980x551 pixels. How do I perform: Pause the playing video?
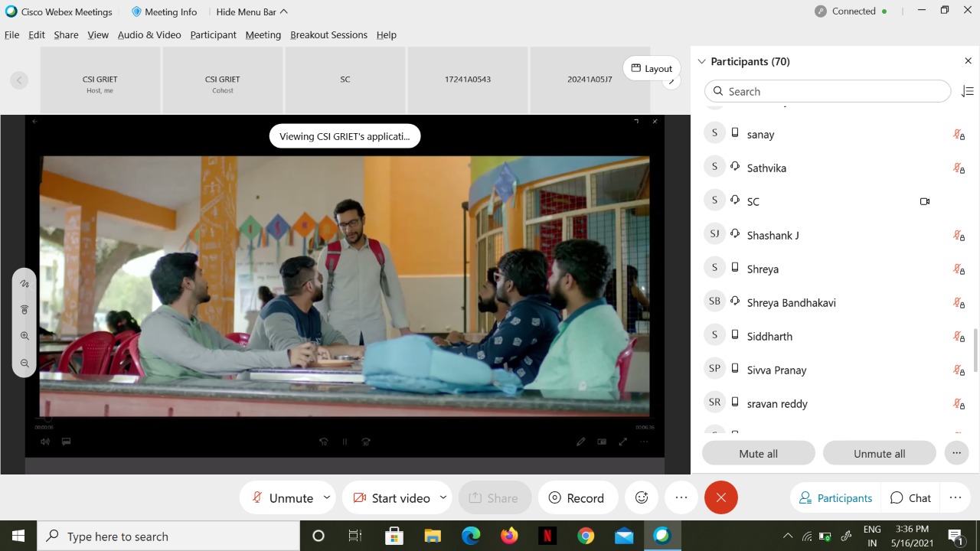[345, 442]
